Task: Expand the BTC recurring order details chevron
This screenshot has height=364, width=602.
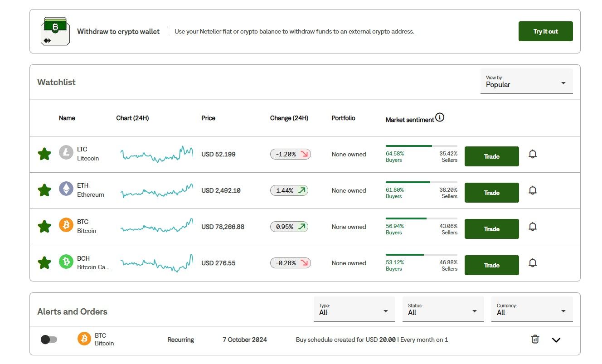Action: (556, 340)
